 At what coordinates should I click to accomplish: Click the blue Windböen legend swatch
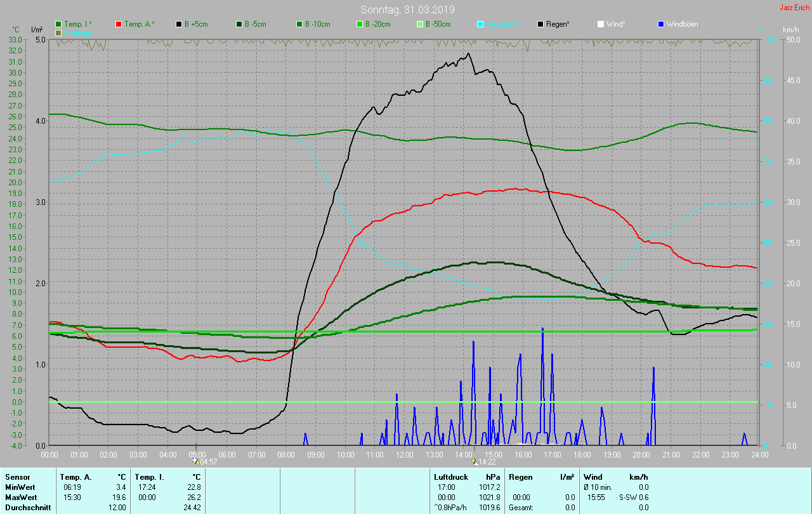click(661, 24)
